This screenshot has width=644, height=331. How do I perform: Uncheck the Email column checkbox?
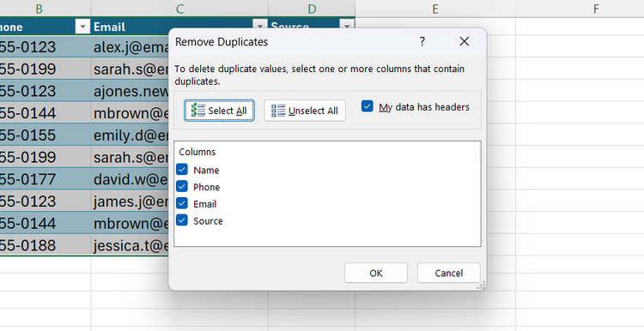tap(182, 203)
